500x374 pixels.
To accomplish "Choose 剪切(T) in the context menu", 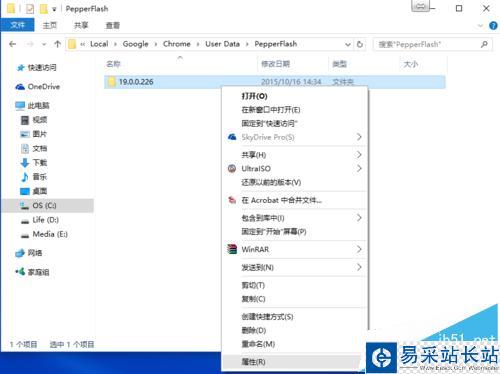I will tap(295, 285).
